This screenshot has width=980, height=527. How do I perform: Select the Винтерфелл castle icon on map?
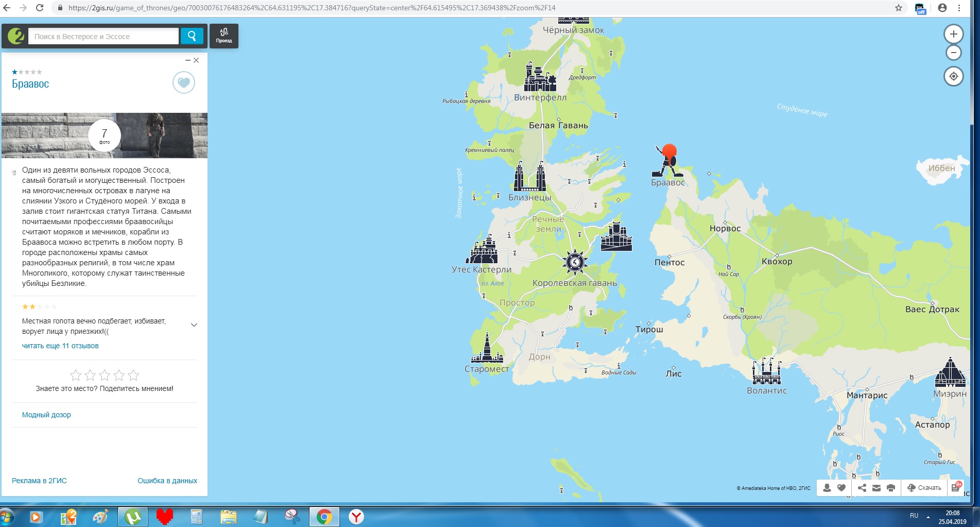tap(540, 77)
